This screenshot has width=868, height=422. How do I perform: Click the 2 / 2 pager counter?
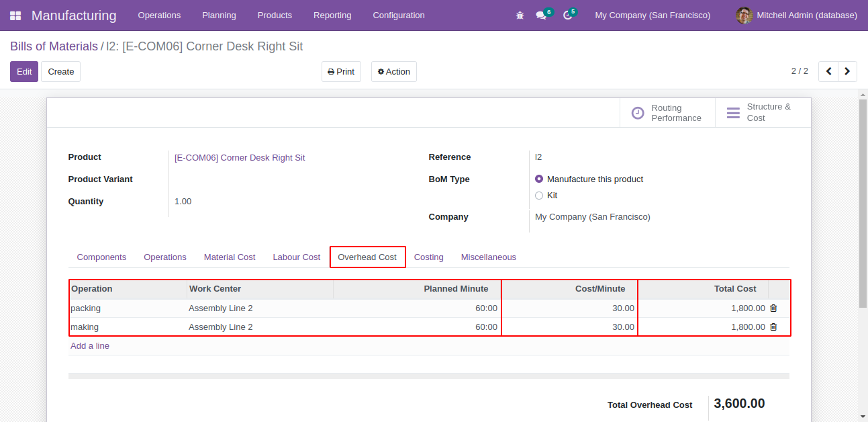click(x=800, y=71)
